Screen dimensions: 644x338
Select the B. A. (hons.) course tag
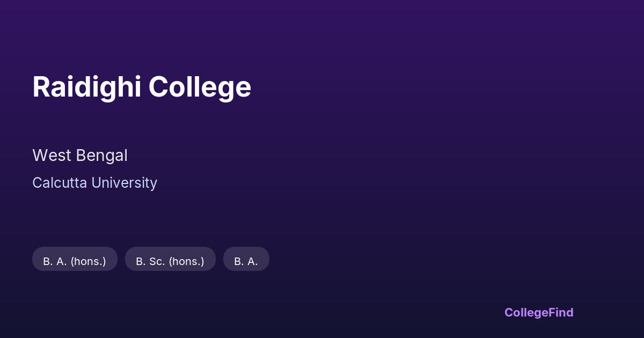[75, 261]
